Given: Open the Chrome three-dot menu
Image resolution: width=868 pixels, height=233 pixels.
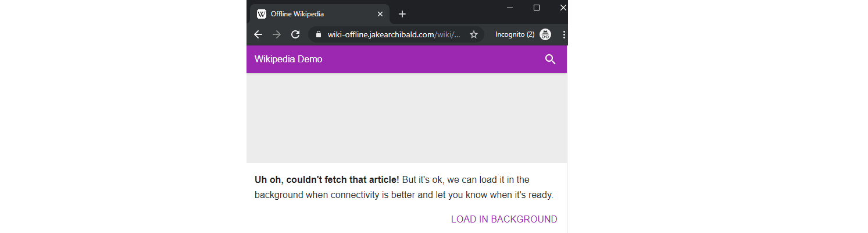Looking at the screenshot, I should [x=564, y=34].
